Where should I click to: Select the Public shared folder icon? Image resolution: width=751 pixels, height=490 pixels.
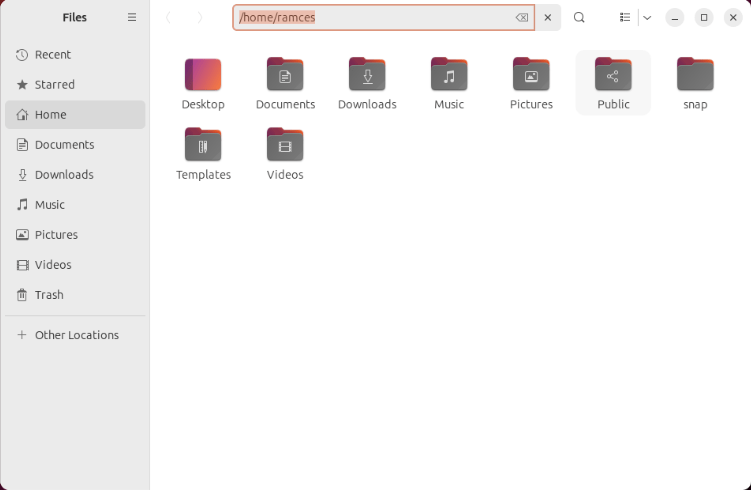click(x=613, y=74)
